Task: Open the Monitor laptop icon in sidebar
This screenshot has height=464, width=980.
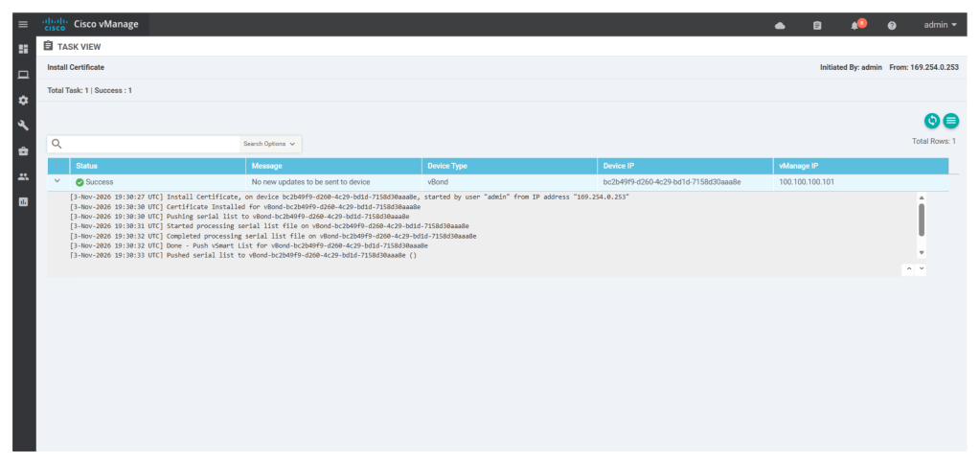Action: (x=23, y=75)
